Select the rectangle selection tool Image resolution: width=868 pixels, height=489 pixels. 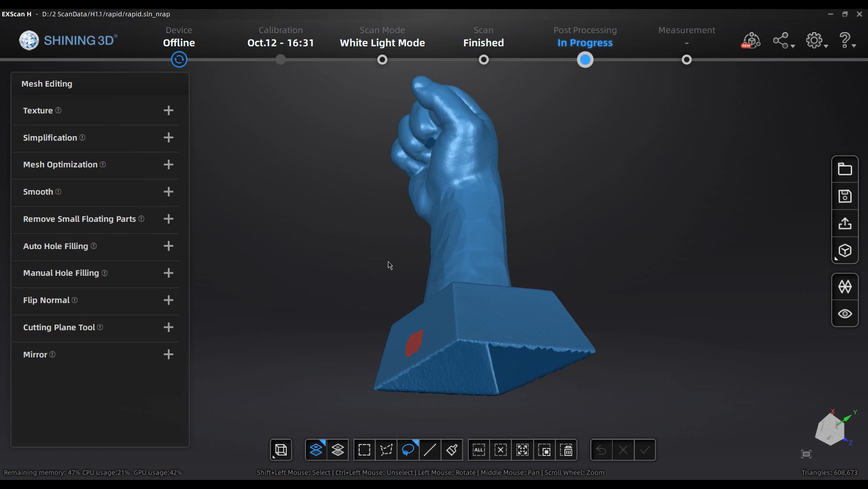[364, 450]
